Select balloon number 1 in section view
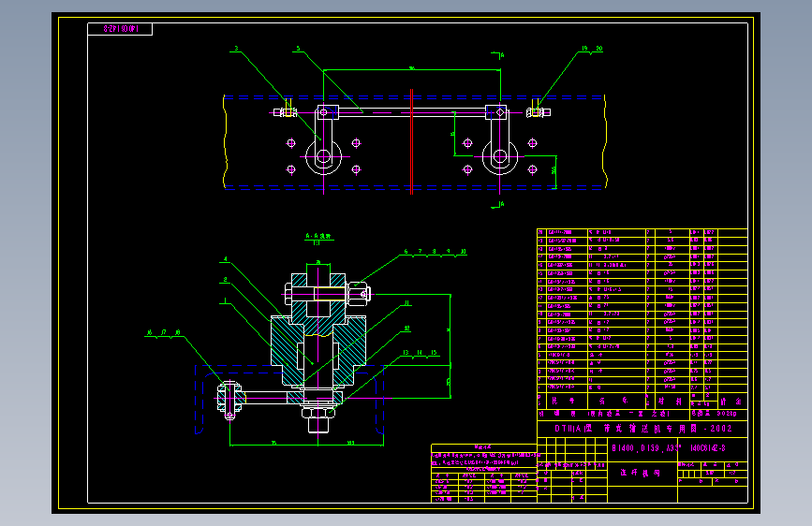Screen dimensions: 812x526 [226, 300]
